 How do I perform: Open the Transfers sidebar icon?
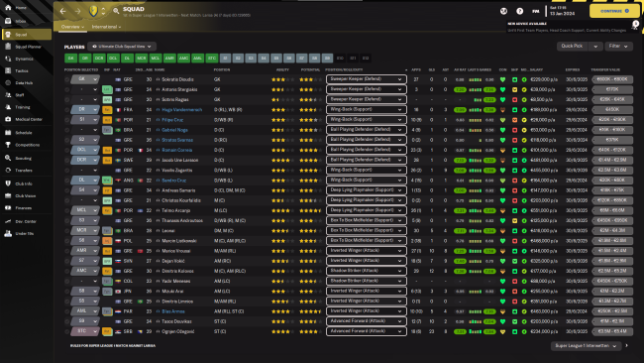pos(8,171)
